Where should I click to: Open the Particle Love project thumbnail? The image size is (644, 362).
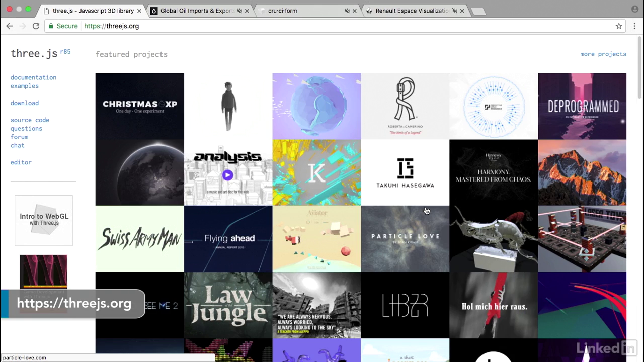(405, 239)
